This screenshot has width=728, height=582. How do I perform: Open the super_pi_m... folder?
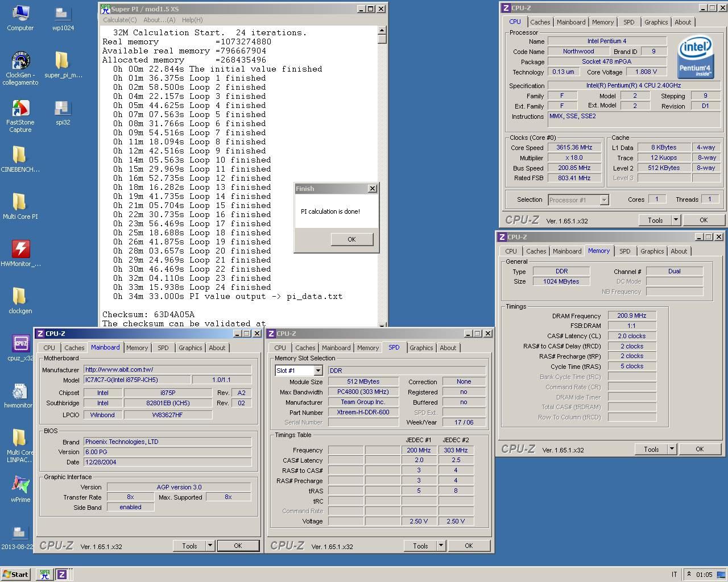coord(63,64)
